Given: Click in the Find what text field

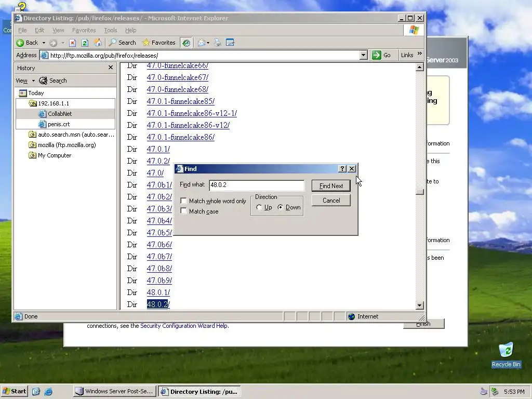Looking at the screenshot, I should [x=257, y=185].
